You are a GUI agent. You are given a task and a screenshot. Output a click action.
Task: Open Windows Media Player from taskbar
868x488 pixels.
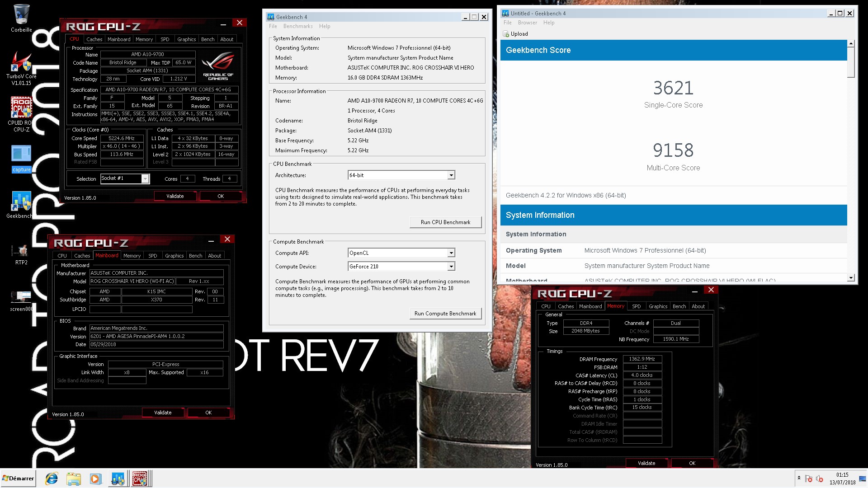tap(95, 479)
